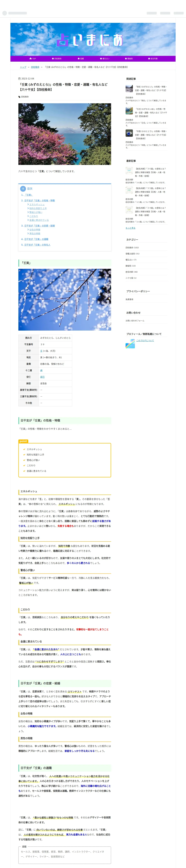This screenshot has width=186, height=868.
Task: Open the 数秘術 nav menu item
Action: 129,59
